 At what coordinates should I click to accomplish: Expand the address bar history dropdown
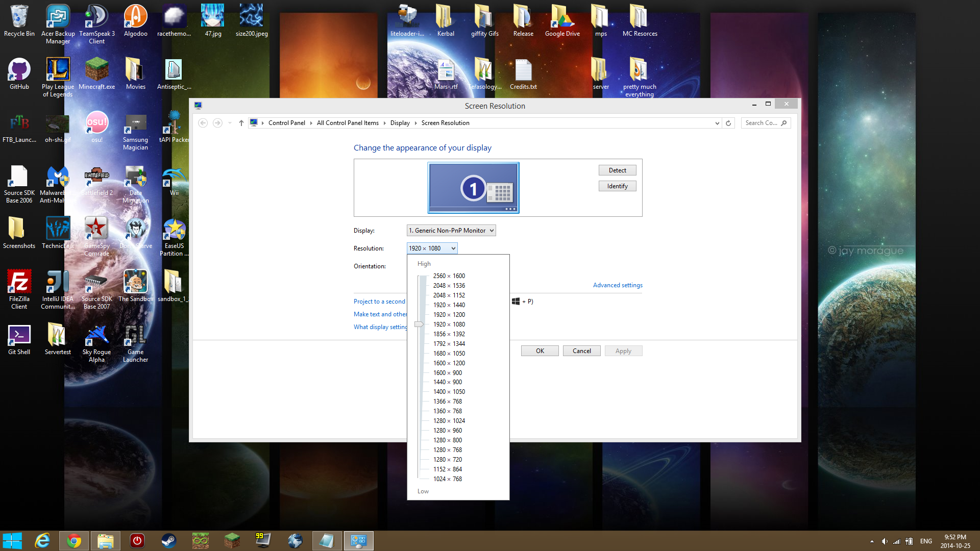point(717,123)
